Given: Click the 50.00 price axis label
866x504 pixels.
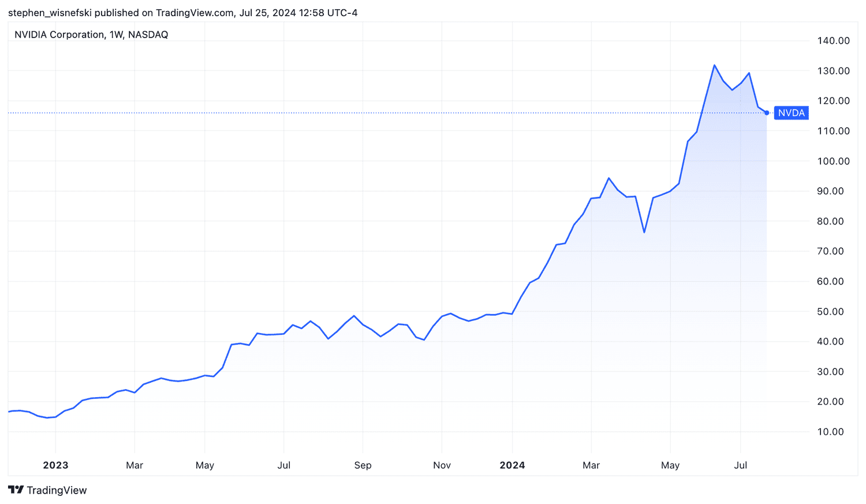Looking at the screenshot, I should 830,311.
